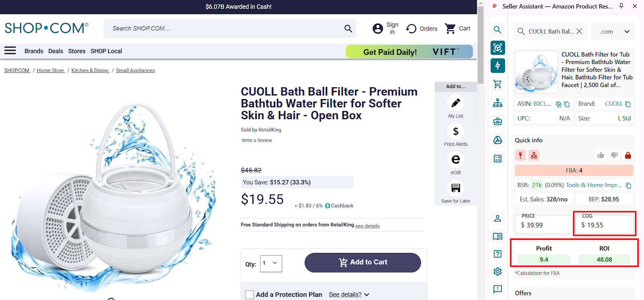The height and width of the screenshot is (300, 644).
Task: Click the Add to Cart button
Action: pyautogui.click(x=362, y=262)
